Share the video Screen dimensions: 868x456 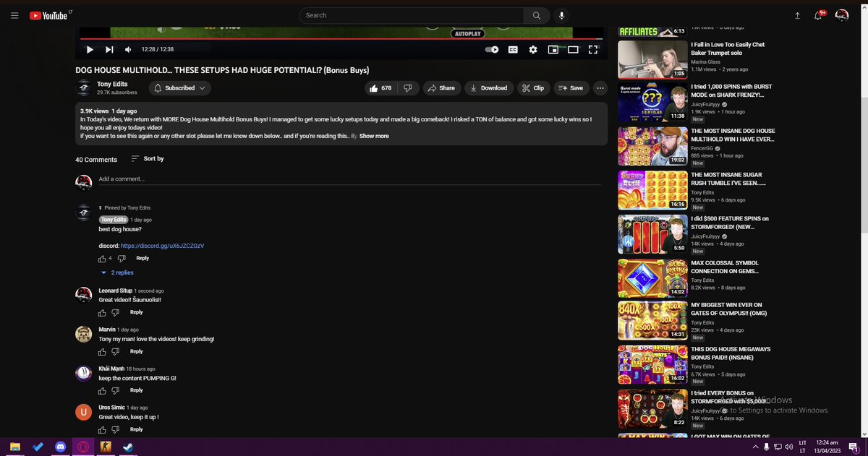click(441, 88)
